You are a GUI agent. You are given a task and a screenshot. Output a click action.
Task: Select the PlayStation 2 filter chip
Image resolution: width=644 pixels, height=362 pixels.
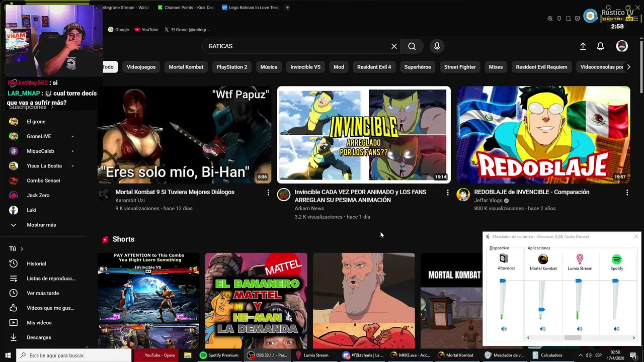coord(232,67)
